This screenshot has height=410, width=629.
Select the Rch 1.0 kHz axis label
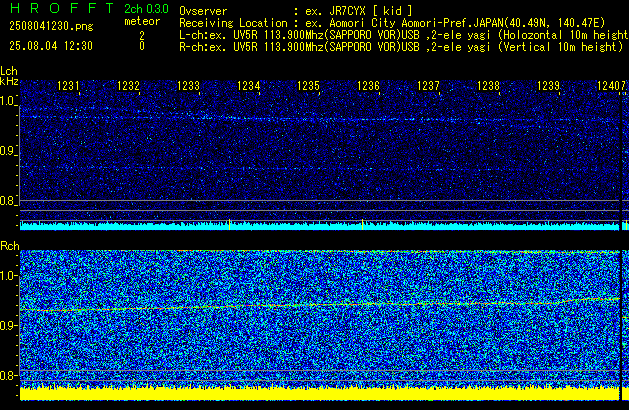[8, 276]
